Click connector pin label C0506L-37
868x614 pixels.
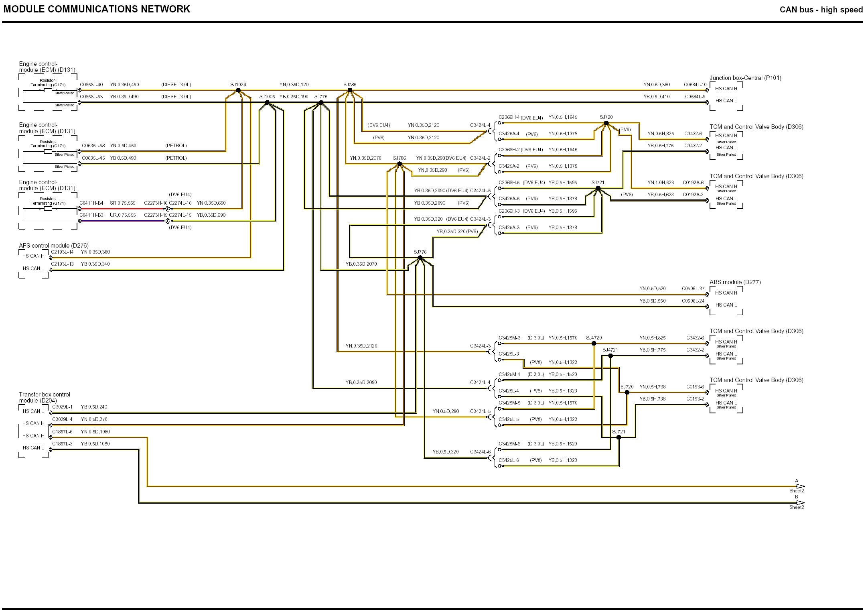click(x=693, y=289)
